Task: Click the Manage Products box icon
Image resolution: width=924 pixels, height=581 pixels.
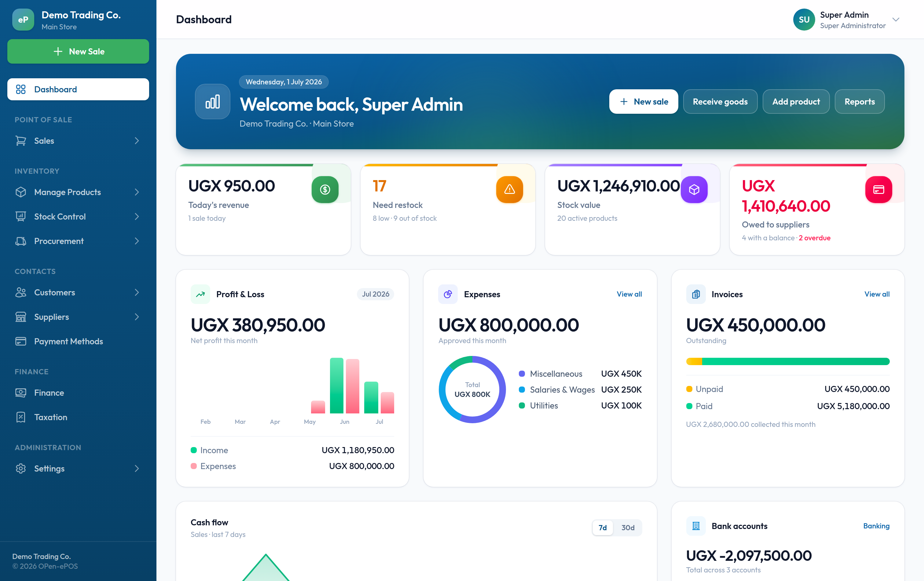Action: [21, 192]
